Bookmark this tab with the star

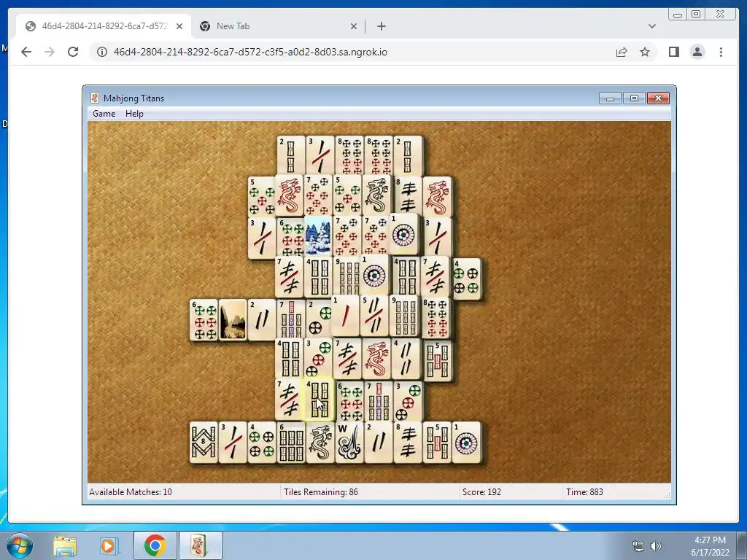point(645,52)
